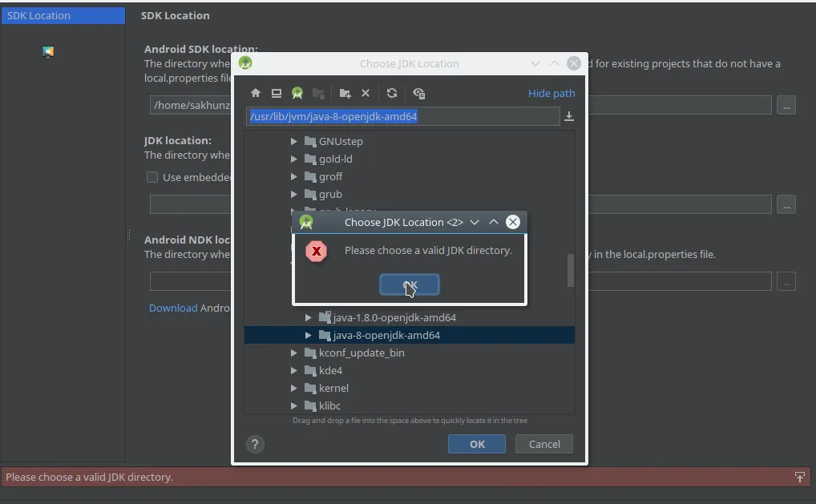Expand the kernel folder
The height and width of the screenshot is (504, 816).
click(x=293, y=389)
